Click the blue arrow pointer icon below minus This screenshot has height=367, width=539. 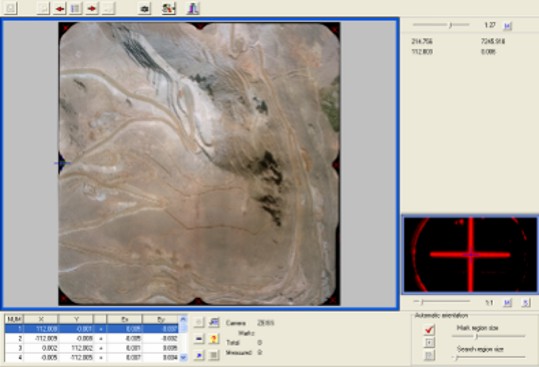tap(199, 355)
